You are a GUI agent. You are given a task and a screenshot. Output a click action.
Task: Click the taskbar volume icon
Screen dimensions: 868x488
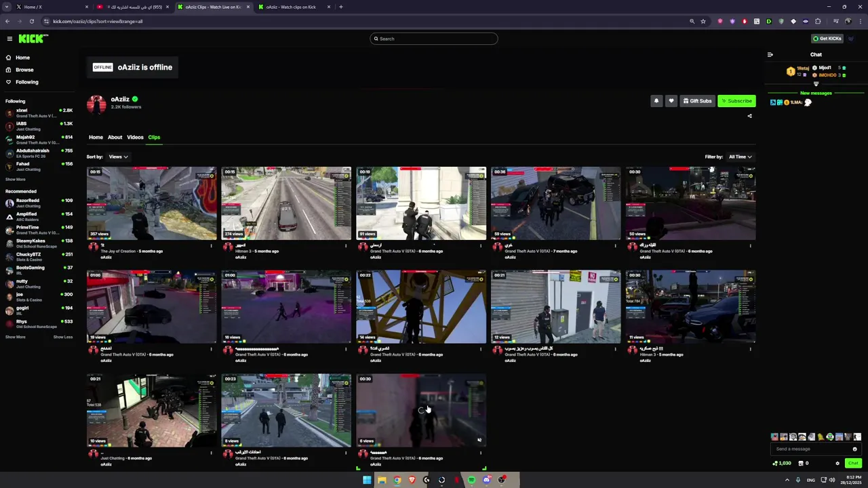(x=832, y=480)
